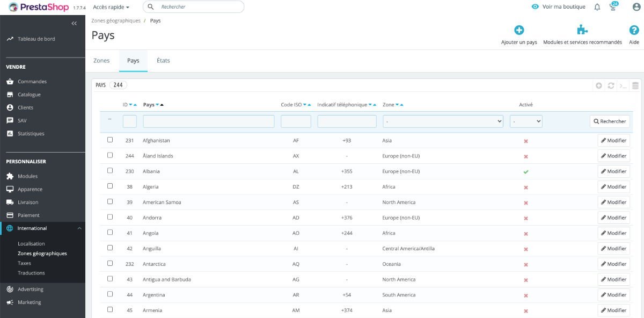Open Modules et services recommandés puzzle icon
The image size is (644, 318).
(582, 30)
